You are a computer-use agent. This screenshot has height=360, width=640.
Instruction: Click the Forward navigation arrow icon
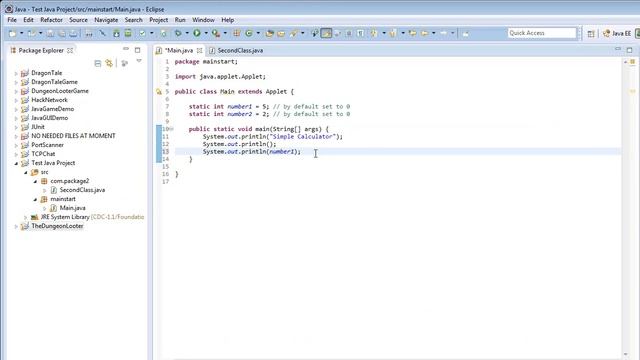pos(444,33)
